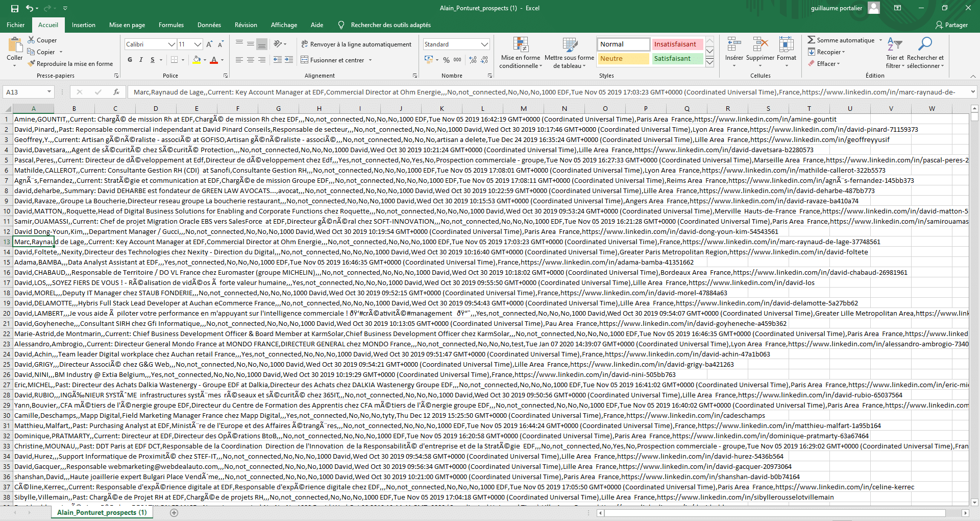Click the Undo arrow icon
Screen dimensions: 980x521
pyautogui.click(x=30, y=8)
